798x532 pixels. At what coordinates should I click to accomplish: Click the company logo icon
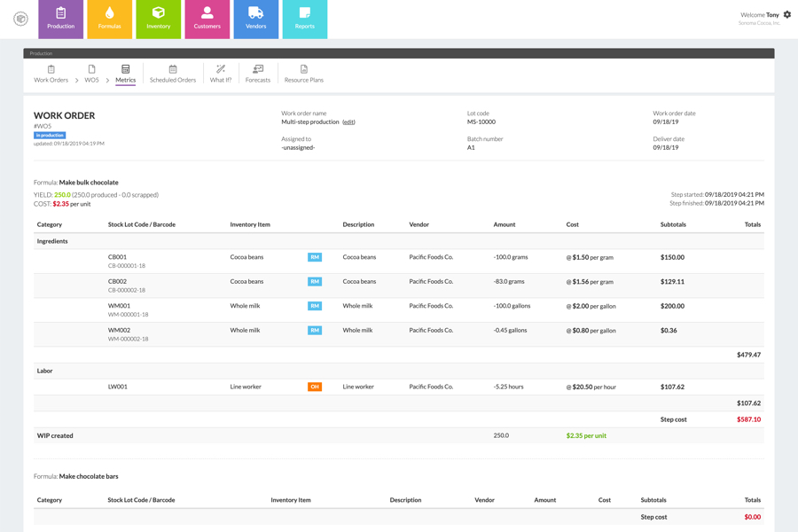pos(20,19)
